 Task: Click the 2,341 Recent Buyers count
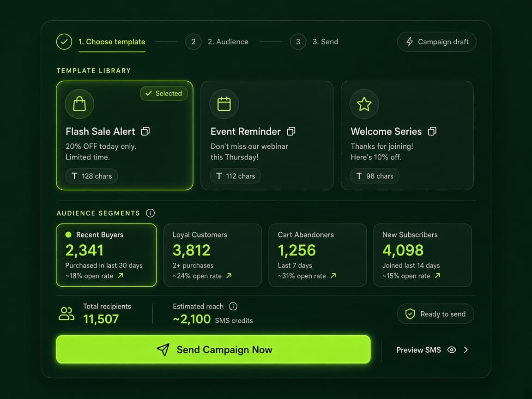pos(85,250)
